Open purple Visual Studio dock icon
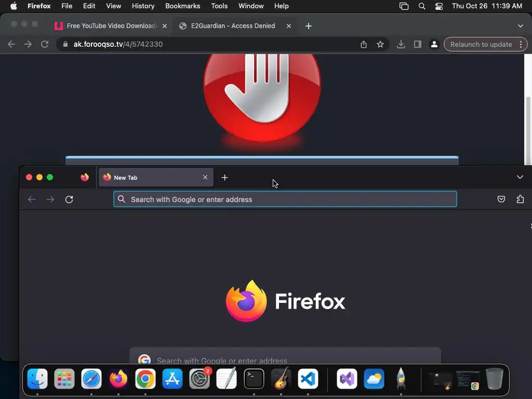This screenshot has width=532, height=399. pyautogui.click(x=347, y=379)
